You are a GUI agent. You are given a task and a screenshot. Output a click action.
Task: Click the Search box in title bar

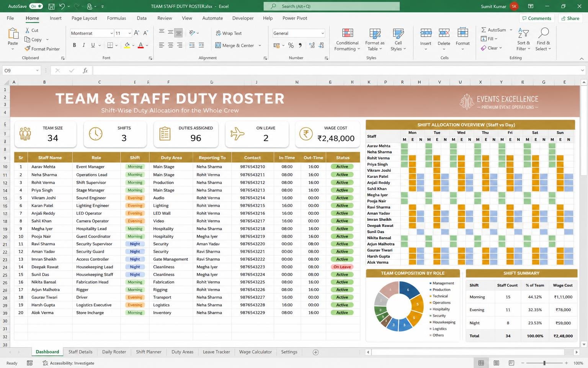click(332, 6)
